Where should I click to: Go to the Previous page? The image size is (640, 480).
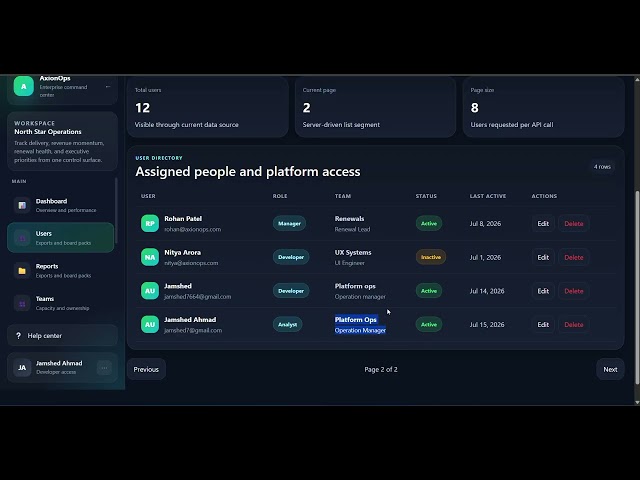click(146, 369)
